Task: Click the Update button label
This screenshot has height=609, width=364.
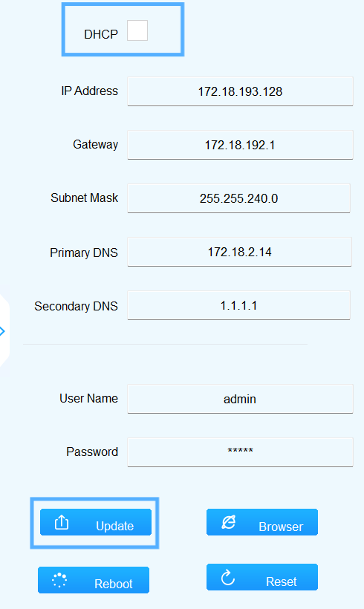Action: tap(114, 526)
